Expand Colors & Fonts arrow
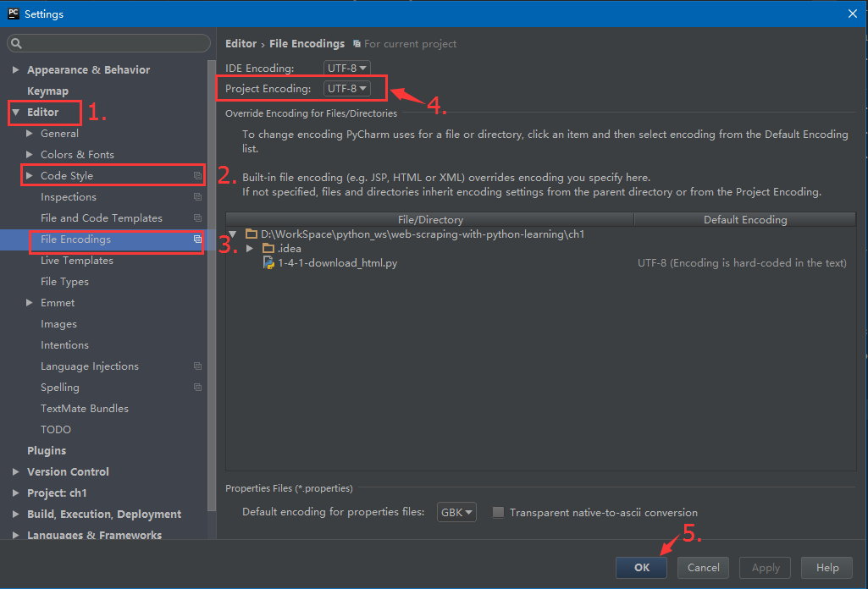Viewport: 868px width, 589px height. [x=30, y=154]
